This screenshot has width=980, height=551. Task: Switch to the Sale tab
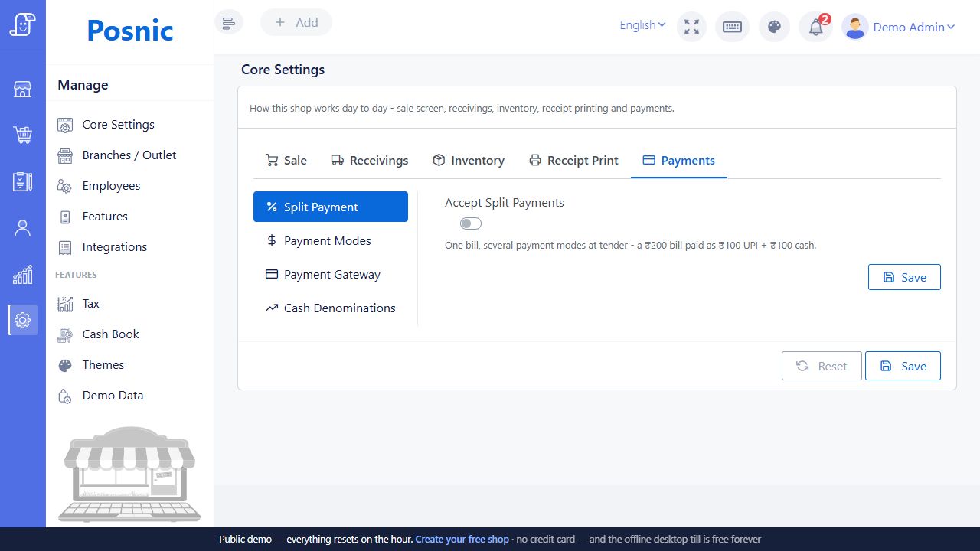286,160
